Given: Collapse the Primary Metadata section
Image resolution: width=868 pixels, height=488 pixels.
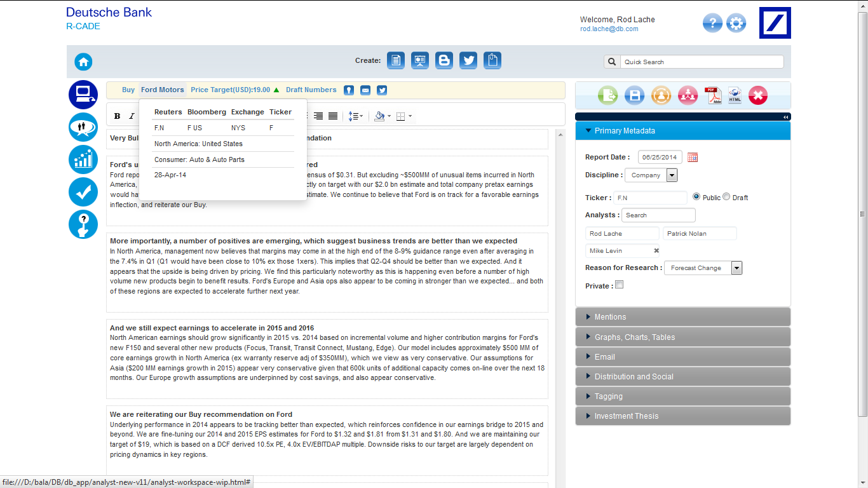Looking at the screenshot, I should (683, 131).
